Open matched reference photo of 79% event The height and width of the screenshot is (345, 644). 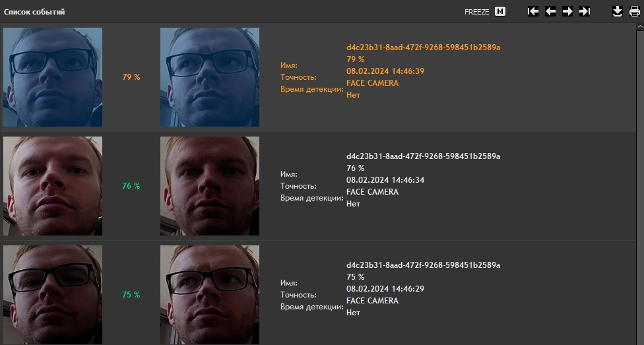(x=209, y=77)
